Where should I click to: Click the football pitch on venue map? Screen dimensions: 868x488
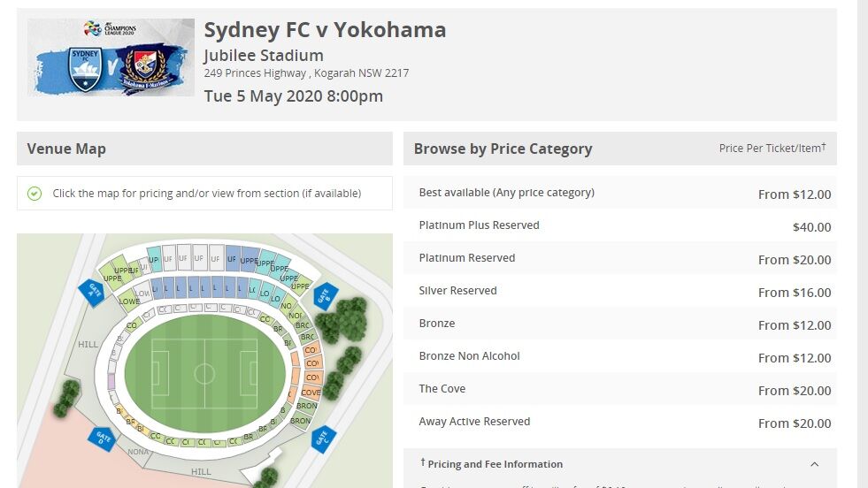(x=204, y=374)
